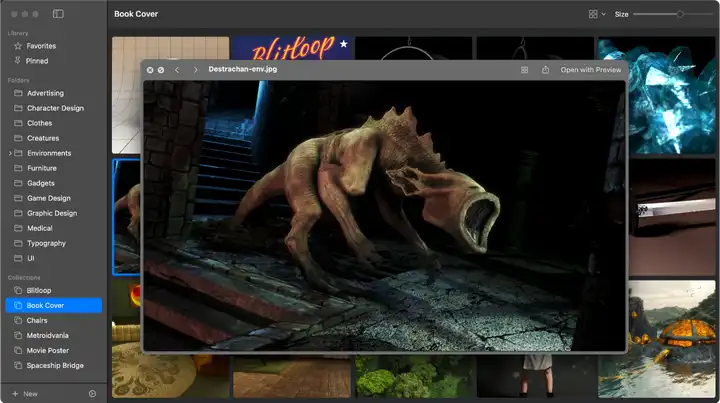Click the New button in sidebar
Image resolution: width=720 pixels, height=403 pixels.
click(25, 394)
